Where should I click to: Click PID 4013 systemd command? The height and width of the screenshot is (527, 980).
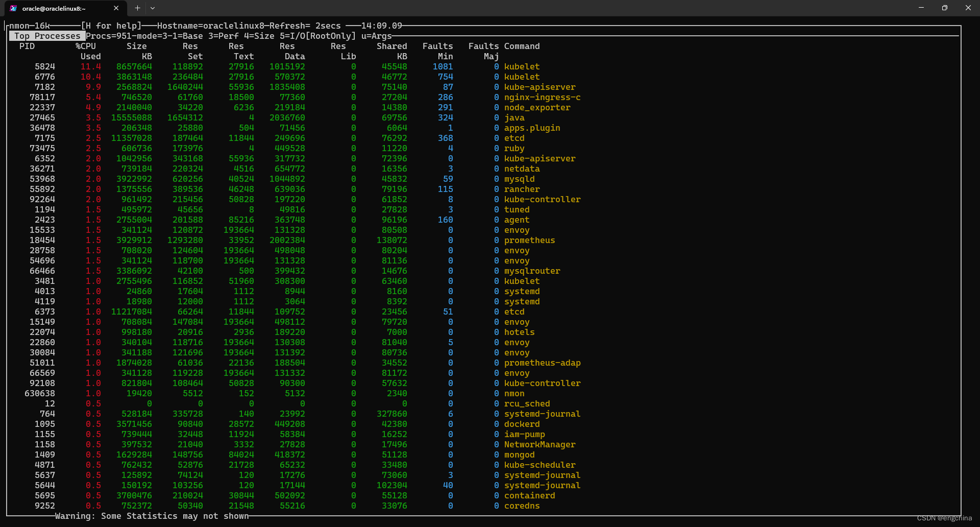point(522,291)
